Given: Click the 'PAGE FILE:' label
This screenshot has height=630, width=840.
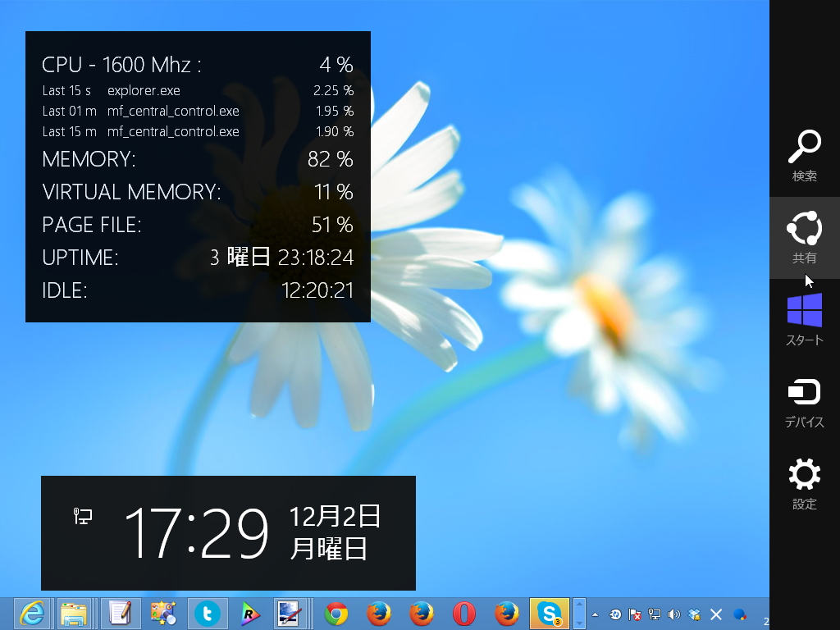Looking at the screenshot, I should click(92, 225).
